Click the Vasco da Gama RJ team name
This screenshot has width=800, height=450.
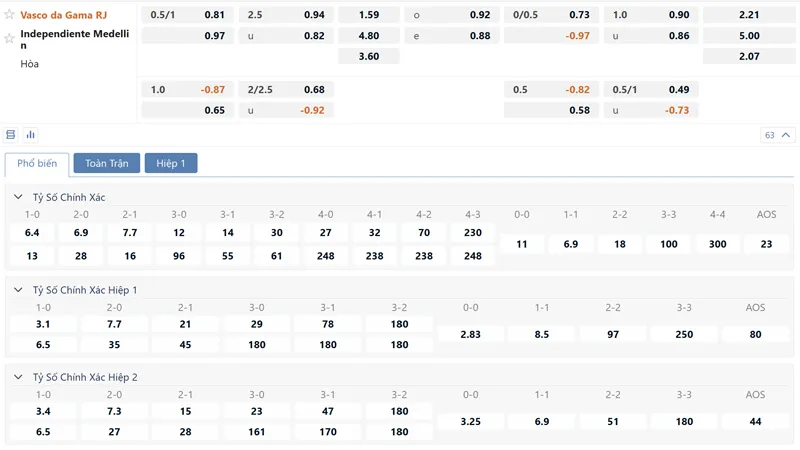coord(64,15)
